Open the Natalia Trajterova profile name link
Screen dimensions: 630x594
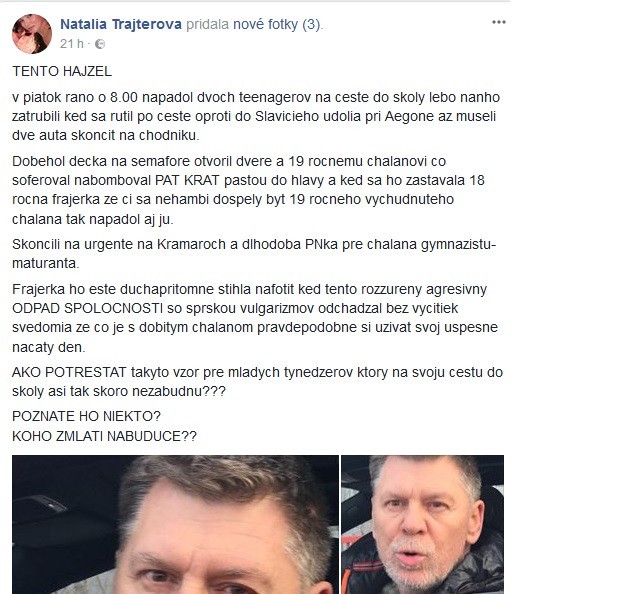121,25
